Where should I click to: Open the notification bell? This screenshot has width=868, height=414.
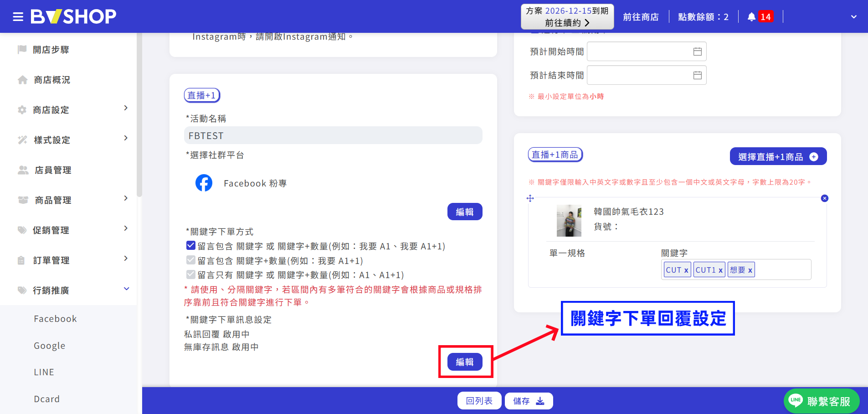tap(751, 17)
